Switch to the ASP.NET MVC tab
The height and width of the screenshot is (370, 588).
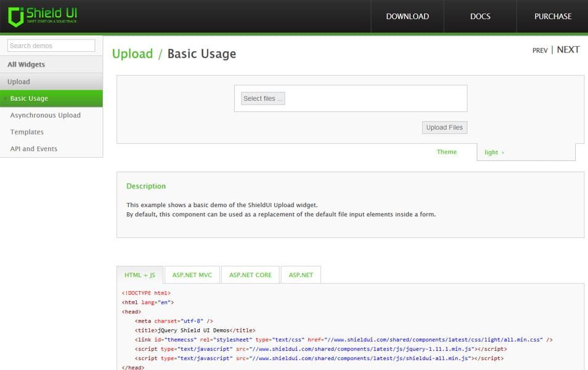click(x=192, y=274)
